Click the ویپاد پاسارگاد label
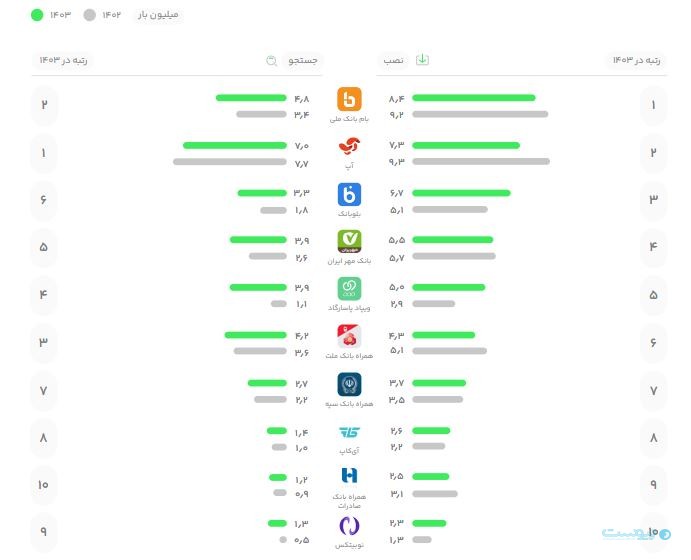Viewport: 691px width, 560px height. [x=349, y=308]
